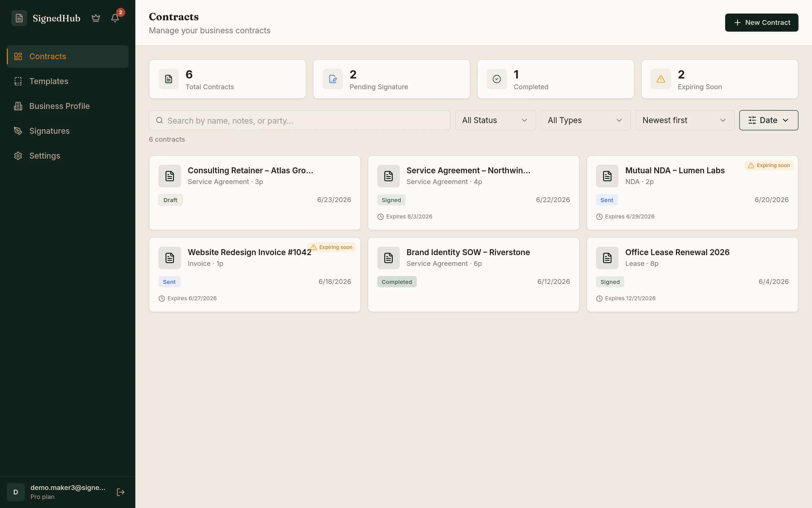Image resolution: width=812 pixels, height=508 pixels.
Task: Click the Templates dashed-square icon
Action: tap(18, 81)
